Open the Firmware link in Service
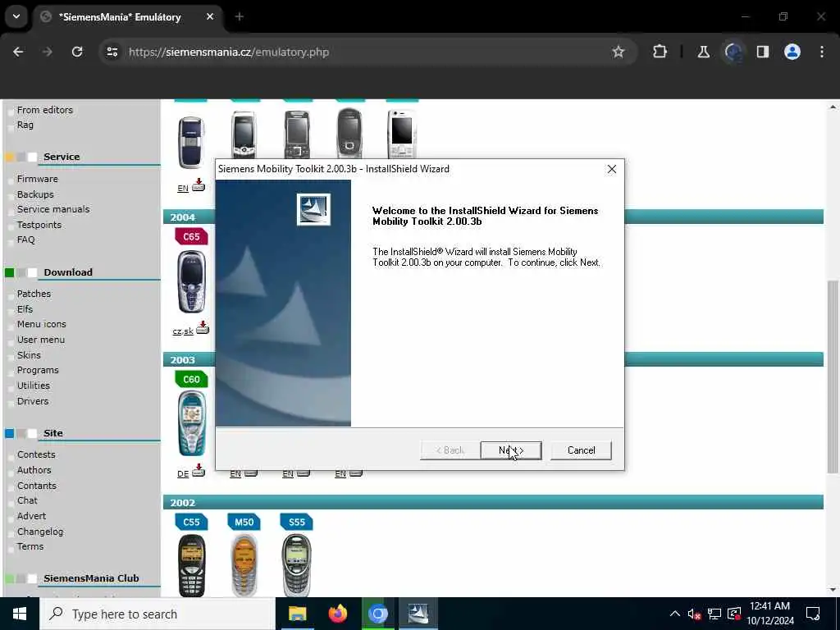The height and width of the screenshot is (630, 840). pos(38,179)
